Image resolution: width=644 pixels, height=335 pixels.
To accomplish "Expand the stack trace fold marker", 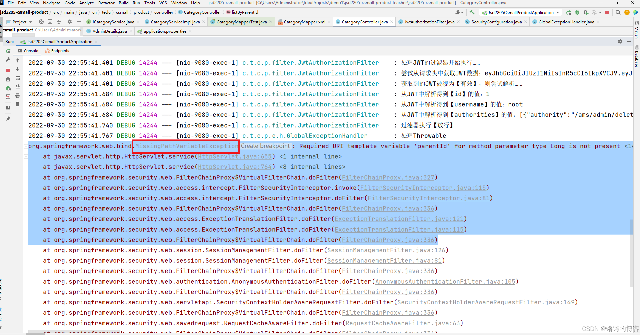I will [26, 146].
